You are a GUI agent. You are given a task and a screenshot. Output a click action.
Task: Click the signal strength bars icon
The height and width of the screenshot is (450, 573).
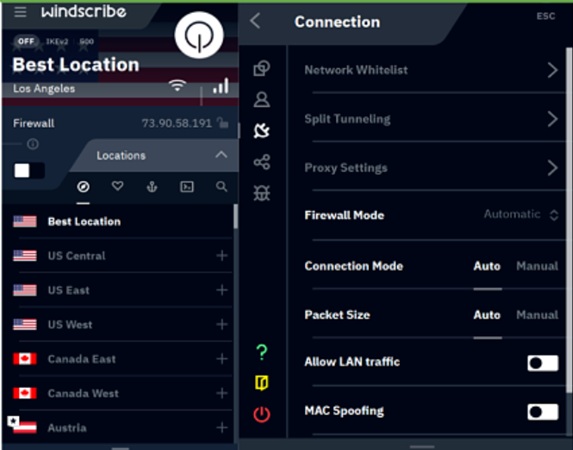point(221,86)
